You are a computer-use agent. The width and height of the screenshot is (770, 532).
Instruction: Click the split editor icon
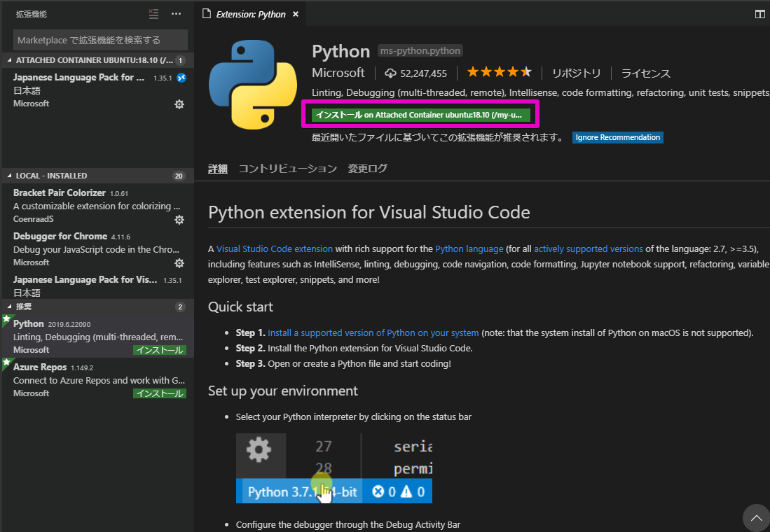point(759,13)
